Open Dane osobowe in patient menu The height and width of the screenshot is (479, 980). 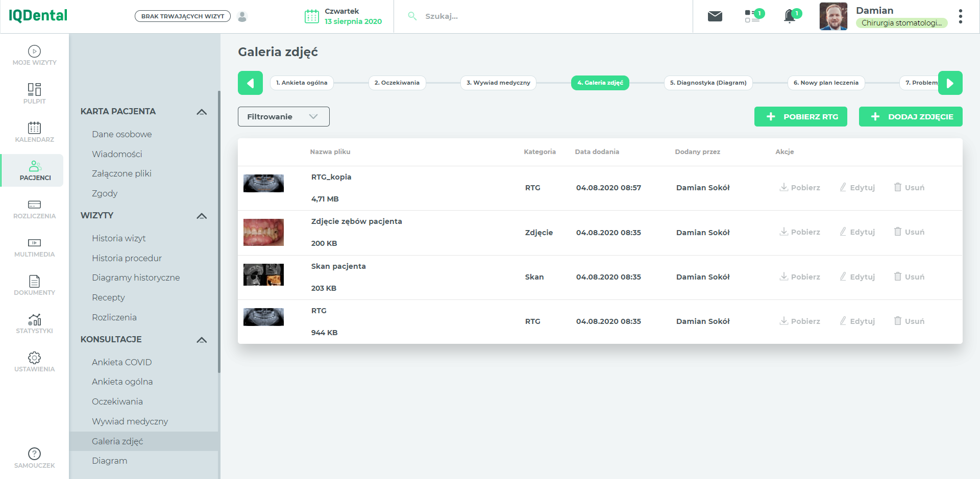point(122,134)
